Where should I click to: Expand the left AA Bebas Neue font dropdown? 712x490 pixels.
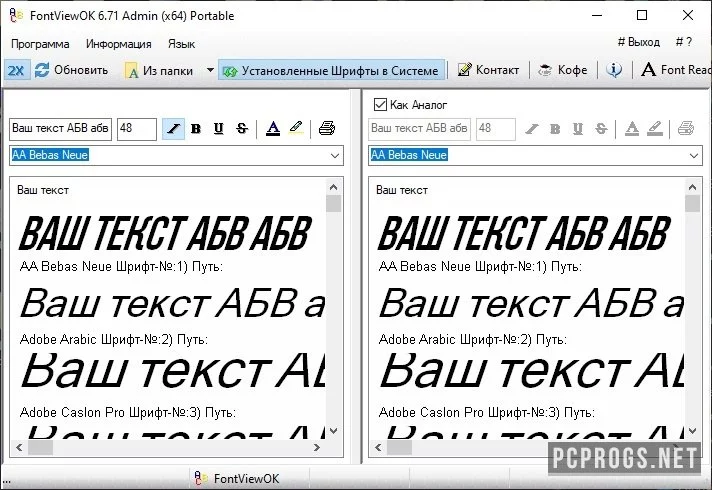coord(335,156)
